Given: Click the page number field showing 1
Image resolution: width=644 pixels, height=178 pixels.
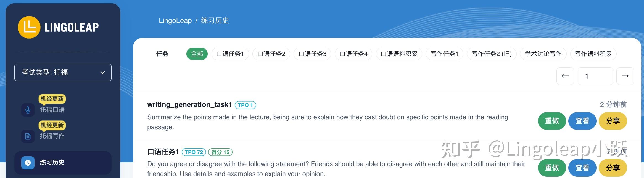Looking at the screenshot, I should point(595,76).
